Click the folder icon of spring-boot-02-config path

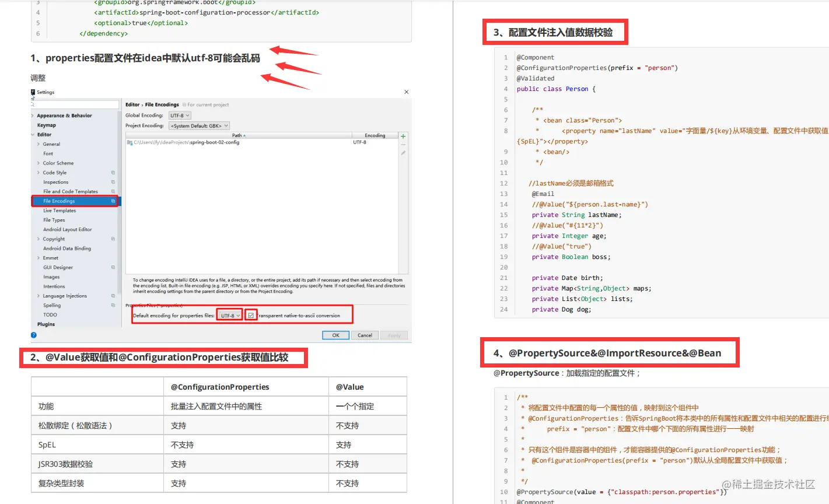[130, 142]
